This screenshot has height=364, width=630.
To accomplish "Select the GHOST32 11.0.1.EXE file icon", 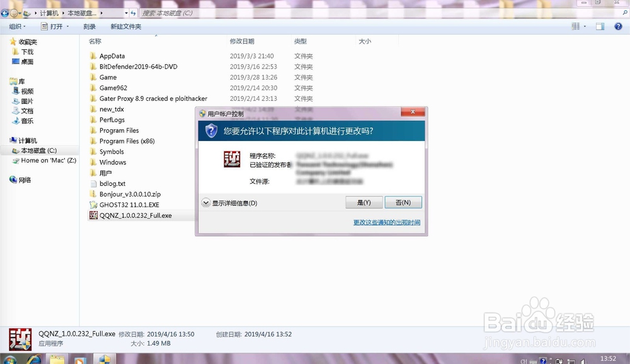I will [93, 205].
